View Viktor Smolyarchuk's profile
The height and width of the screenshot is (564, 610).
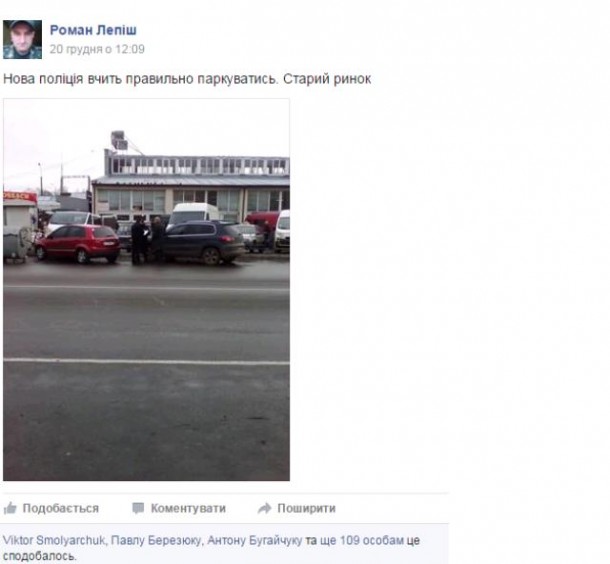(54, 540)
